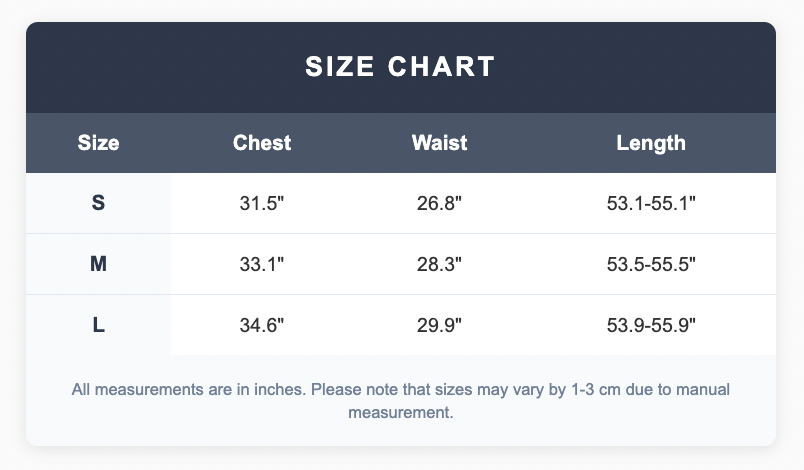Click waist value 26.8" in S row
This screenshot has height=470, width=804.
point(439,203)
